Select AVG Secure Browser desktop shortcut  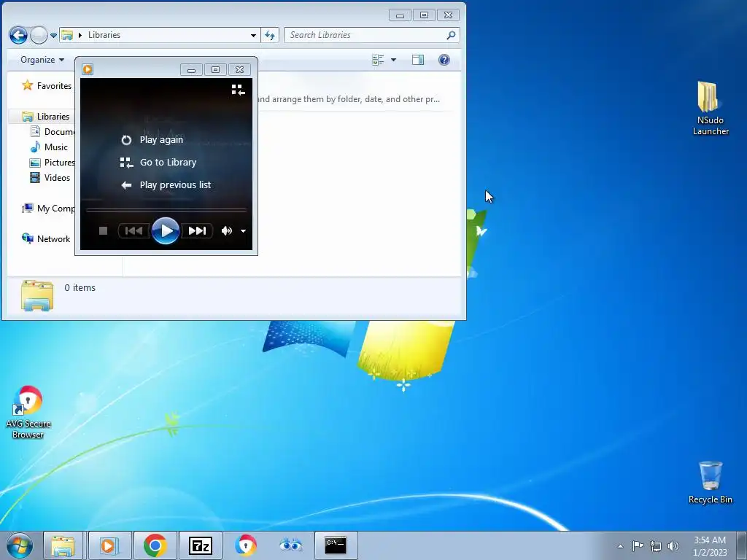pos(28,413)
